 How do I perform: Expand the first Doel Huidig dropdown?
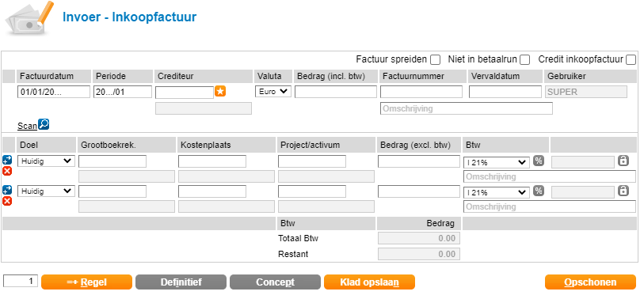click(46, 161)
